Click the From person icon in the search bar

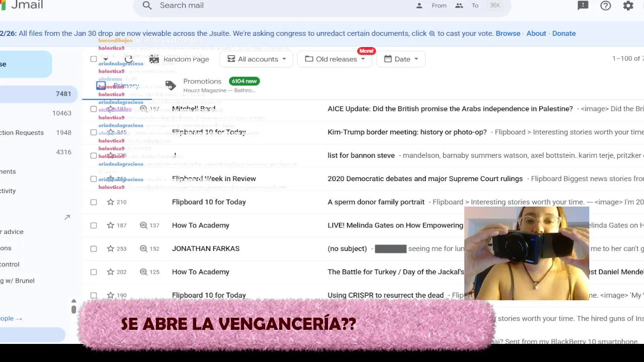(419, 6)
